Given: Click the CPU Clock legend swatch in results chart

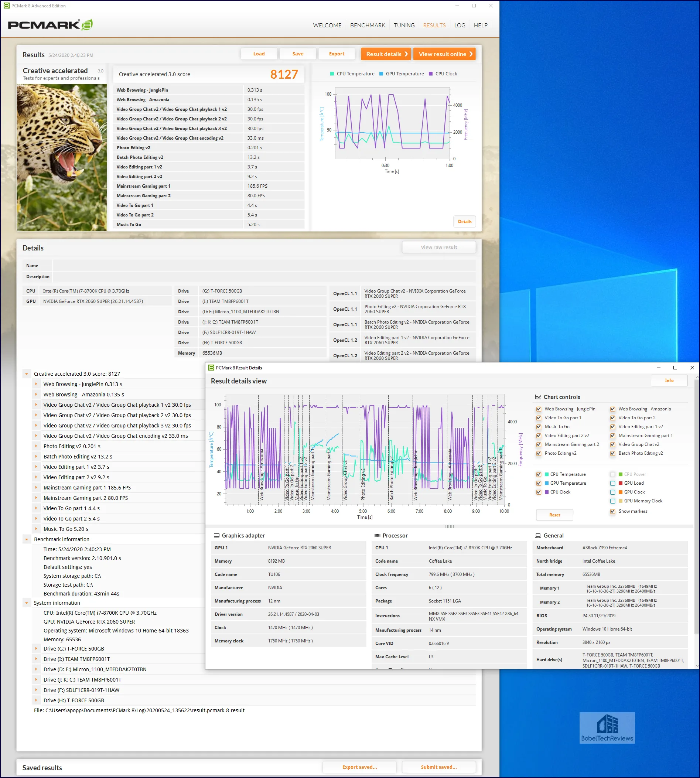Looking at the screenshot, I should pyautogui.click(x=431, y=74).
